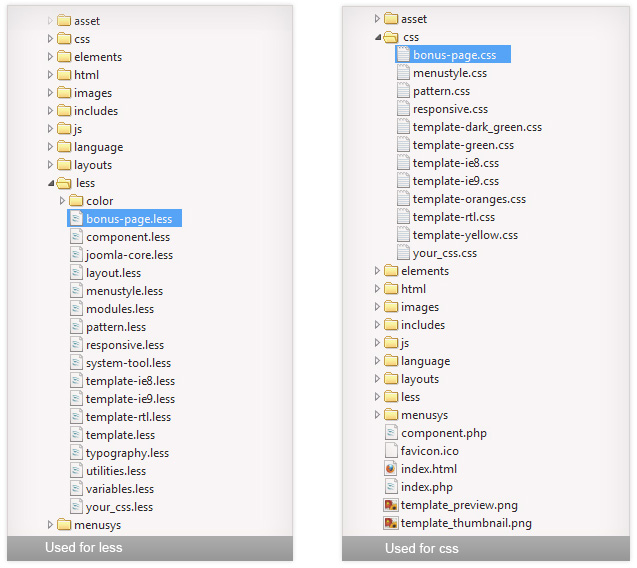Select template.less
637x568 pixels.
(113, 434)
